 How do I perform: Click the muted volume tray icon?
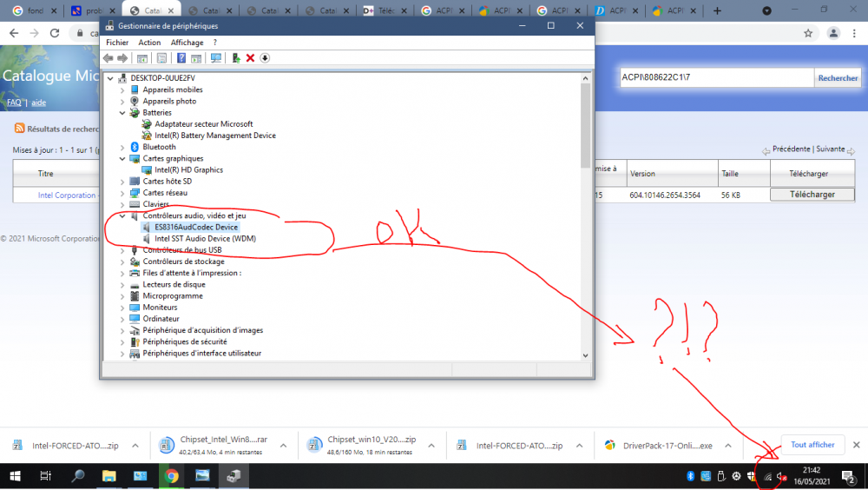[782, 476]
